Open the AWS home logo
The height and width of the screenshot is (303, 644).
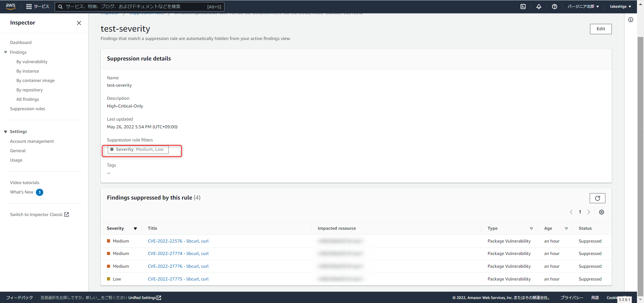click(11, 6)
